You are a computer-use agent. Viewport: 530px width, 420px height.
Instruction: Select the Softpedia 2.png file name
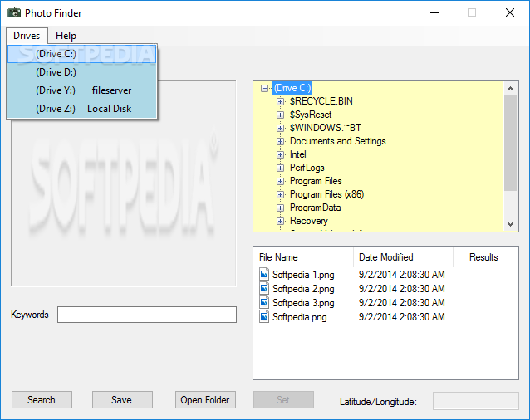click(303, 289)
